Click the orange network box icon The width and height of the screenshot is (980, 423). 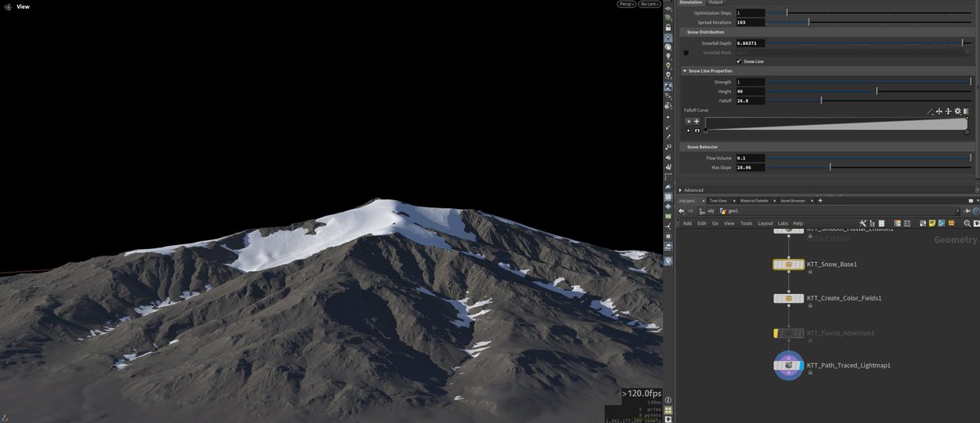pyautogui.click(x=951, y=223)
